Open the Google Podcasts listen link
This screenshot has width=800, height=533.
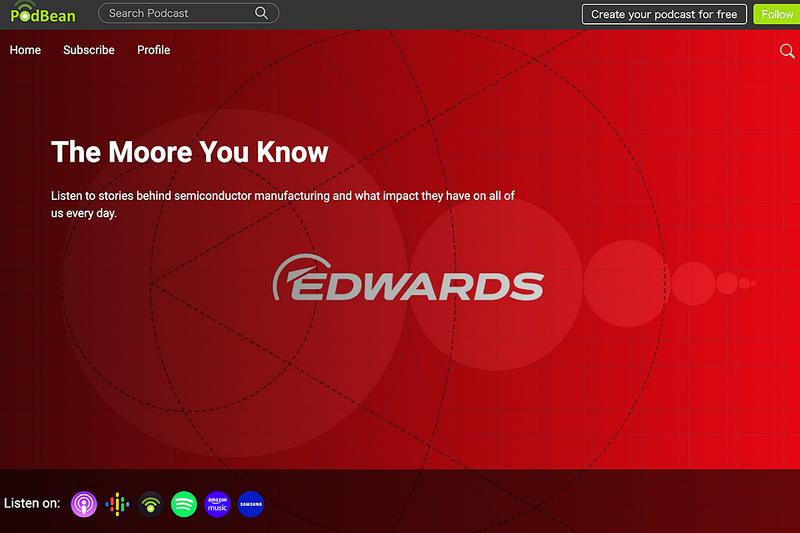tap(117, 504)
